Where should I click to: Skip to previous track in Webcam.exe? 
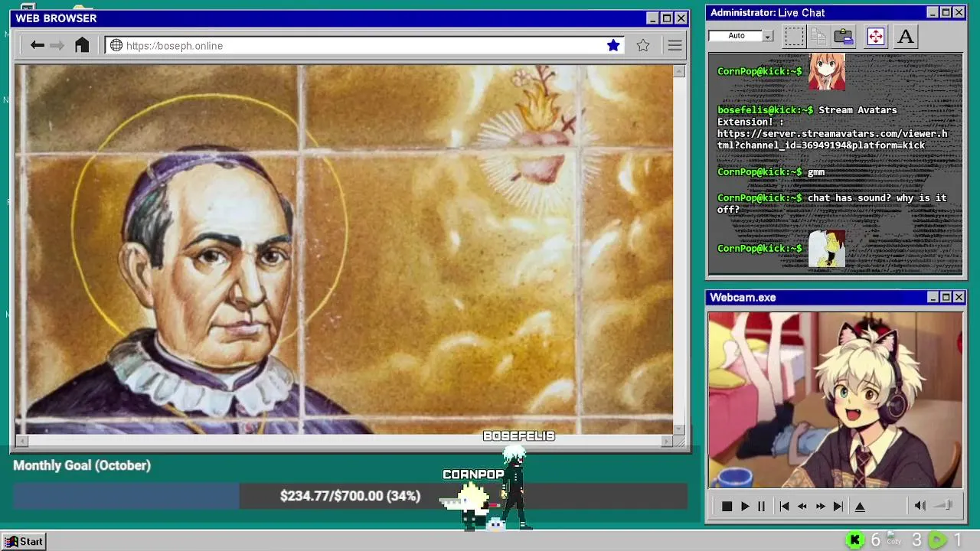click(784, 506)
